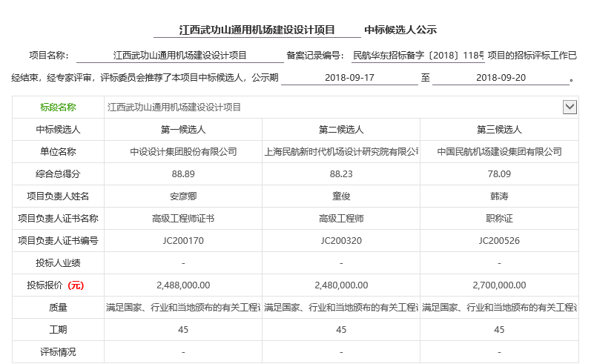Select the 备案记录编号 field
The image size is (594, 364).
point(418,56)
